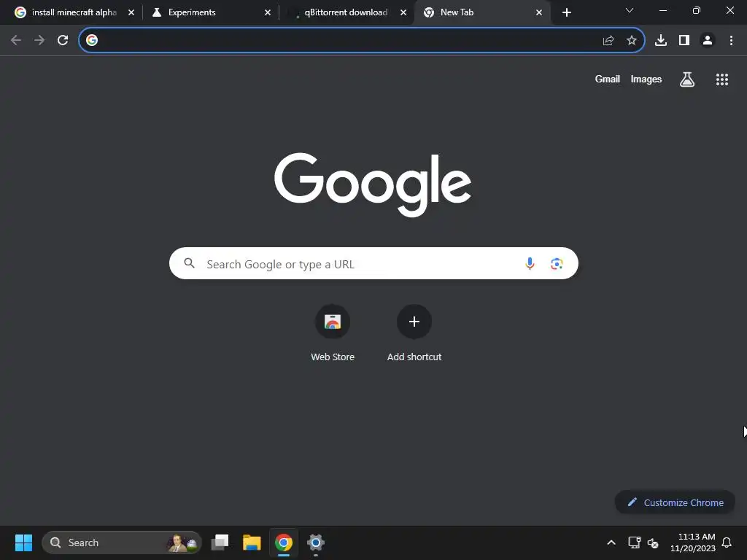
Task: Search by image with Google Lens icon
Action: pos(557,263)
